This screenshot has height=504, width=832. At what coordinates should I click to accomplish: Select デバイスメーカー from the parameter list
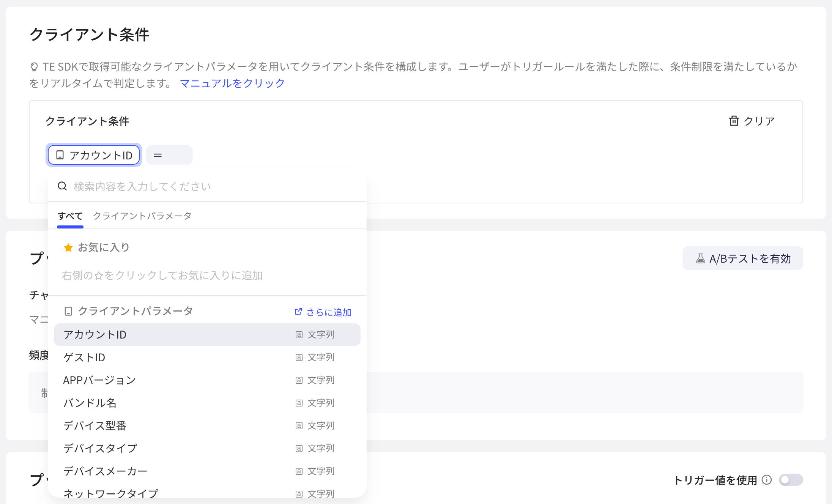click(207, 471)
